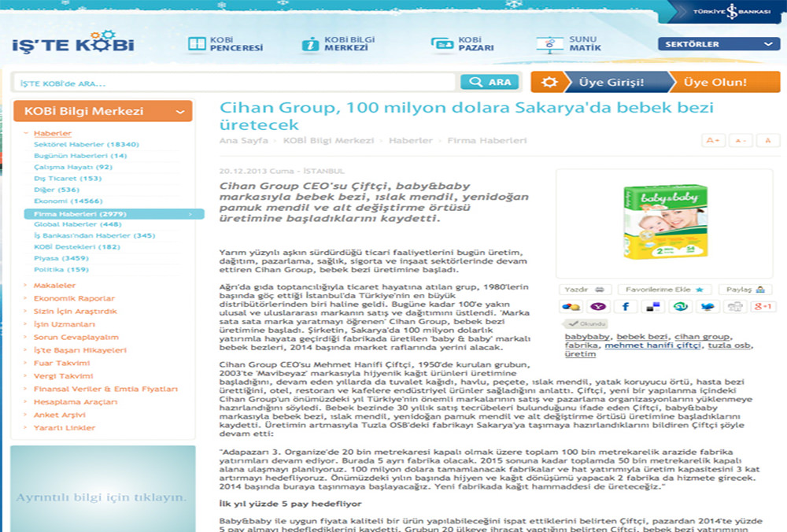Open Global Haberler (448) category
The width and height of the screenshot is (787, 532).
[77, 224]
